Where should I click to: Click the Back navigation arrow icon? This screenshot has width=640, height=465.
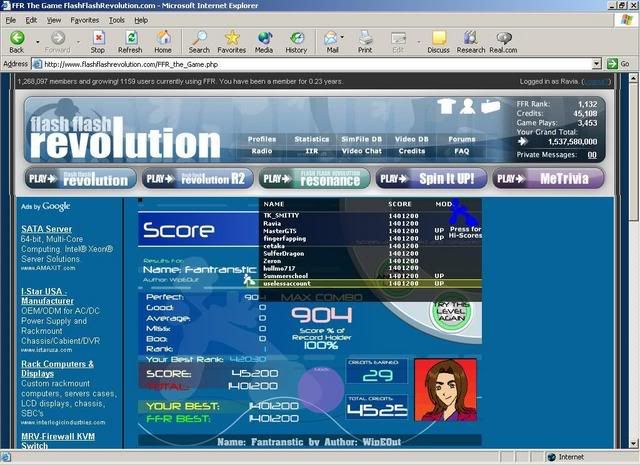(x=16, y=37)
